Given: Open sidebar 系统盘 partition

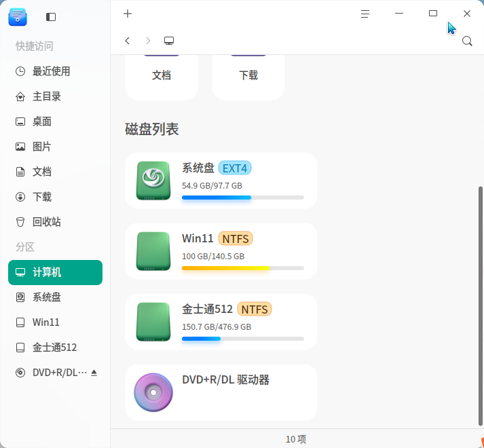Looking at the screenshot, I should [x=55, y=297].
